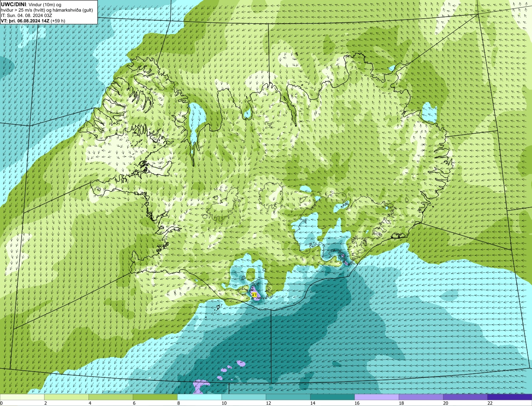The image size is (532, 406).
Task: Click the 'VT: þri. 06.08.2024 14Z (+59 h)' line
Action: (x=33, y=21)
